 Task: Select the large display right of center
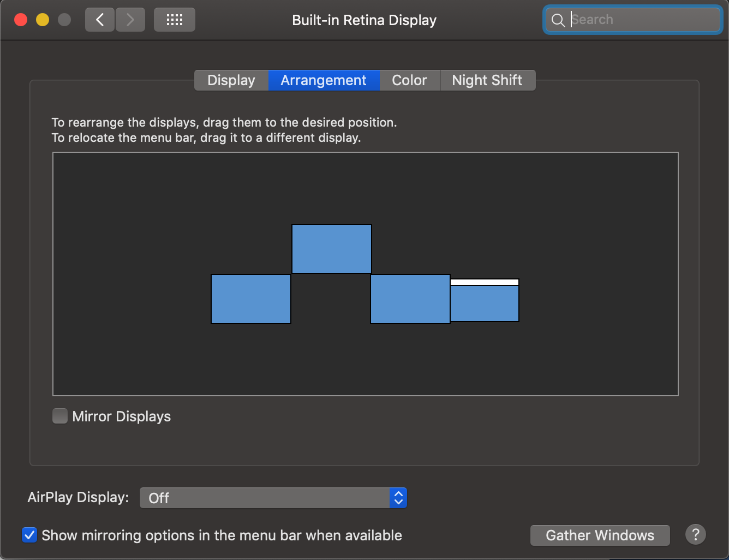pos(410,299)
